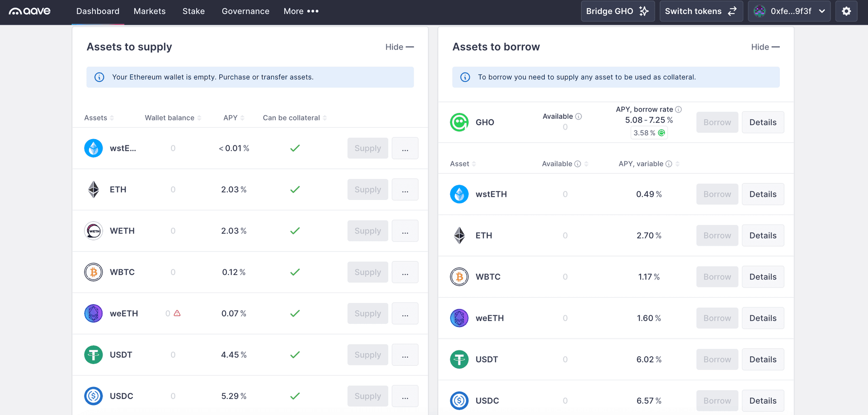Screen dimensions: 868x415
Task: Open the settings gear menu
Action: (846, 11)
